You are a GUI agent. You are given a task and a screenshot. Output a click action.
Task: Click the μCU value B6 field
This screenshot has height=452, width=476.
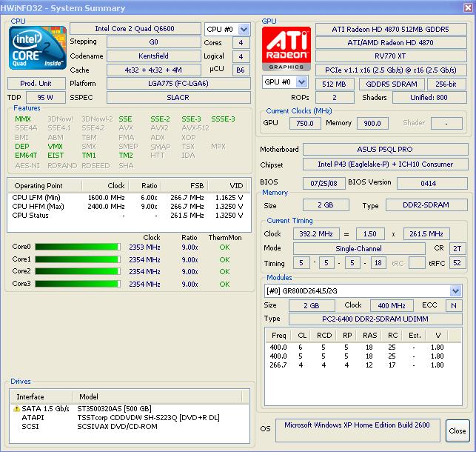click(x=241, y=70)
